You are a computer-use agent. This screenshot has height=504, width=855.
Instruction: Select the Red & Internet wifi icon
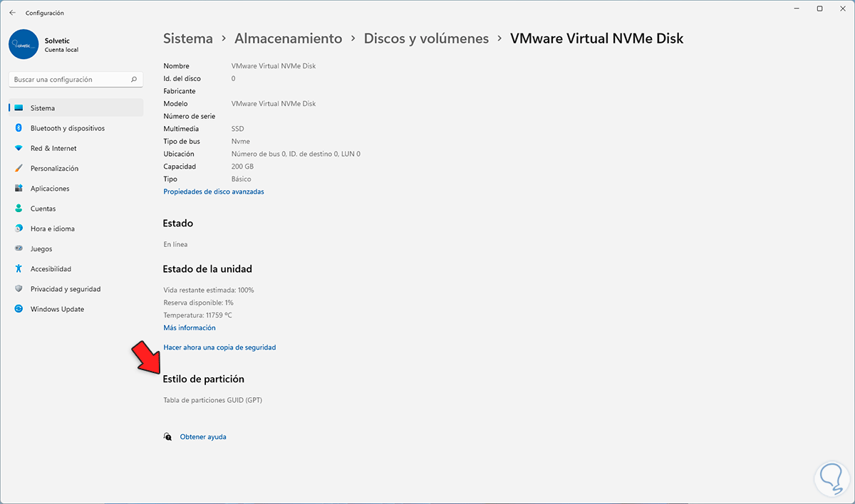coord(19,148)
